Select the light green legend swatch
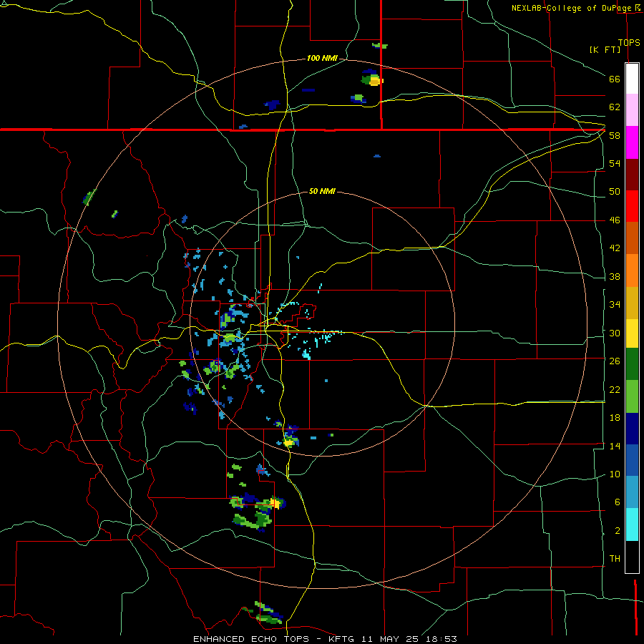Screen dimensions: 644x644 tap(632, 396)
